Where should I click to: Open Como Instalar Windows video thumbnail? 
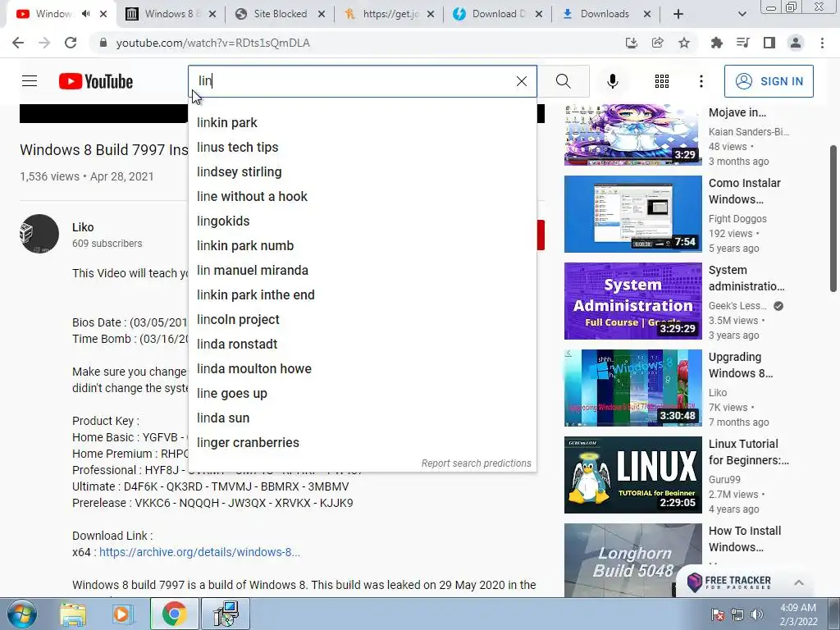click(x=632, y=214)
